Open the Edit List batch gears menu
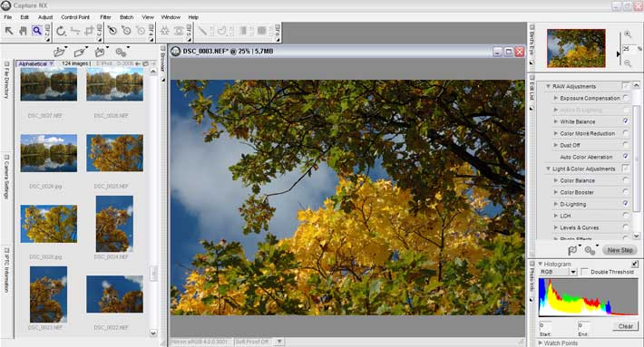Viewport: 644px width, 347px height. tap(591, 250)
